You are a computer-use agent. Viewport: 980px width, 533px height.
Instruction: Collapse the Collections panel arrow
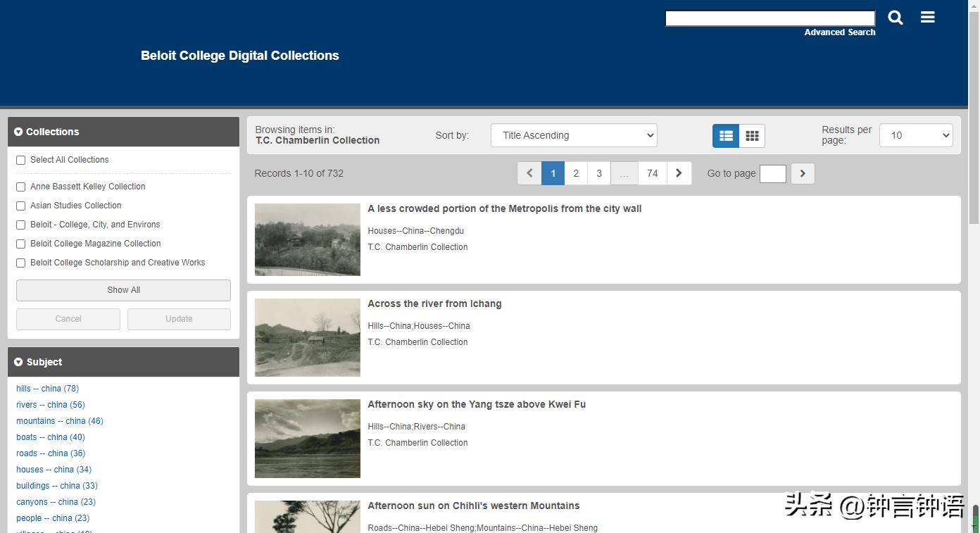(x=18, y=132)
